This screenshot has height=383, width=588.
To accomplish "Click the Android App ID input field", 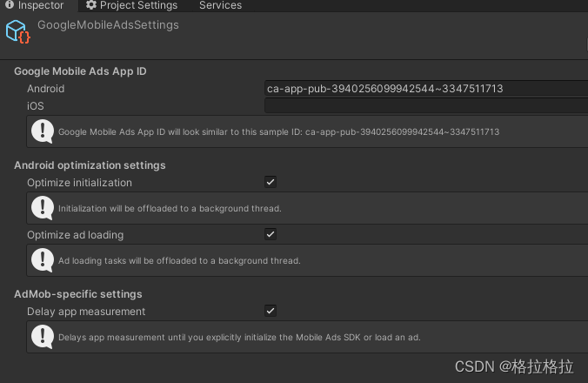I will [426, 89].
